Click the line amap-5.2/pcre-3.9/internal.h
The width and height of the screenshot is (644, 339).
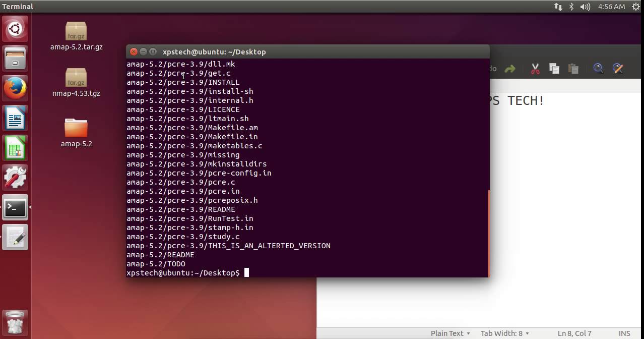click(x=190, y=100)
